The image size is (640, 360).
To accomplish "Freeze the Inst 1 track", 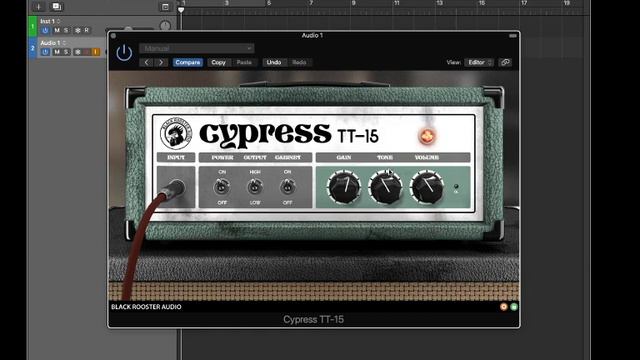I will 78,30.
